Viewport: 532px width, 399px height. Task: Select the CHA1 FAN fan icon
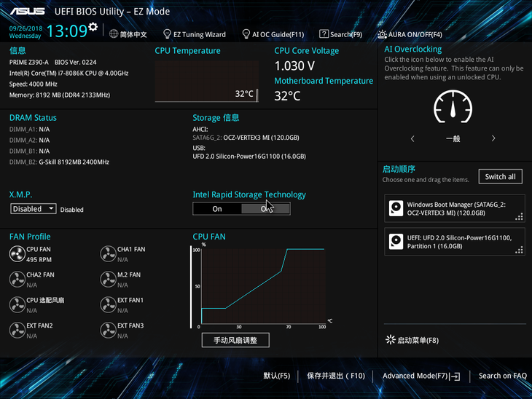click(x=109, y=254)
